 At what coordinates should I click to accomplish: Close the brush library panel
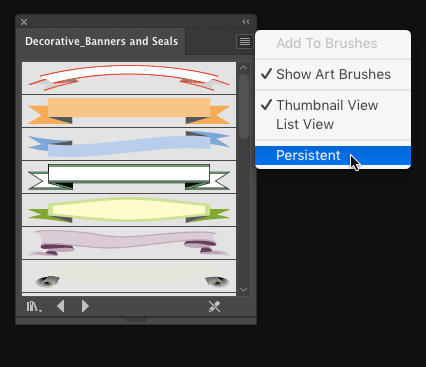tap(24, 22)
